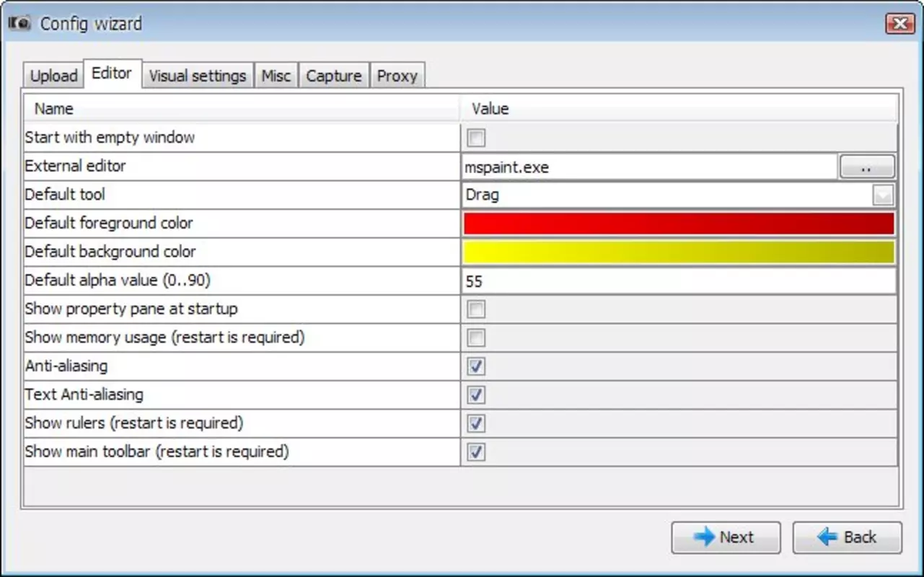The height and width of the screenshot is (577, 924).
Task: Select the 'Default tool' row label
Action: [65, 194]
